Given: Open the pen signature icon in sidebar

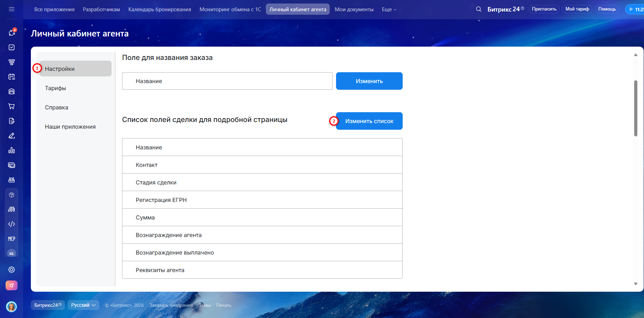Looking at the screenshot, I should click(x=12, y=136).
